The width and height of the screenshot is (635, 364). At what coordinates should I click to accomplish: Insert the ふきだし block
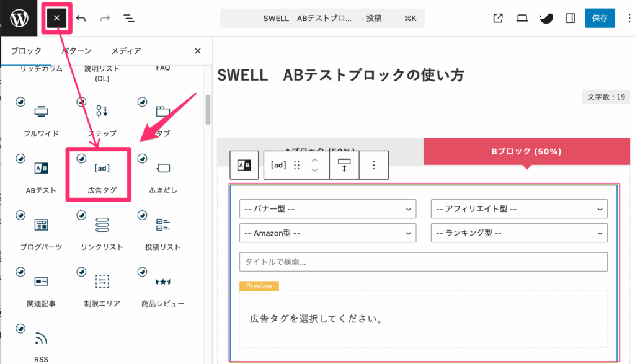tap(162, 166)
